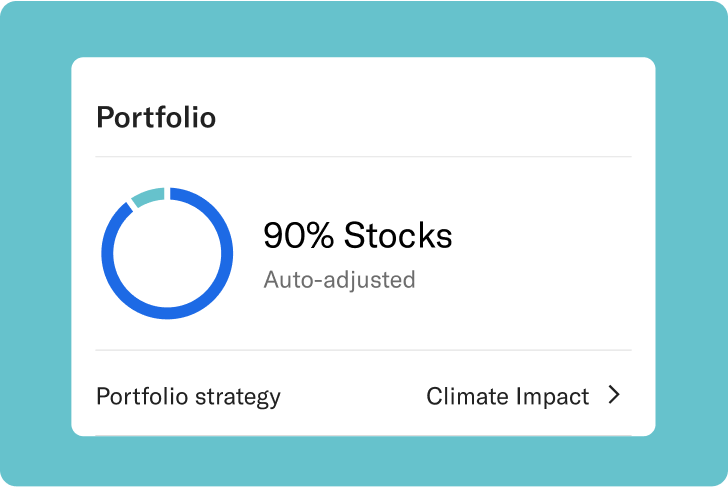728x488 pixels.
Task: Click the Auto-adjusted subtitle
Action: pyautogui.click(x=339, y=279)
